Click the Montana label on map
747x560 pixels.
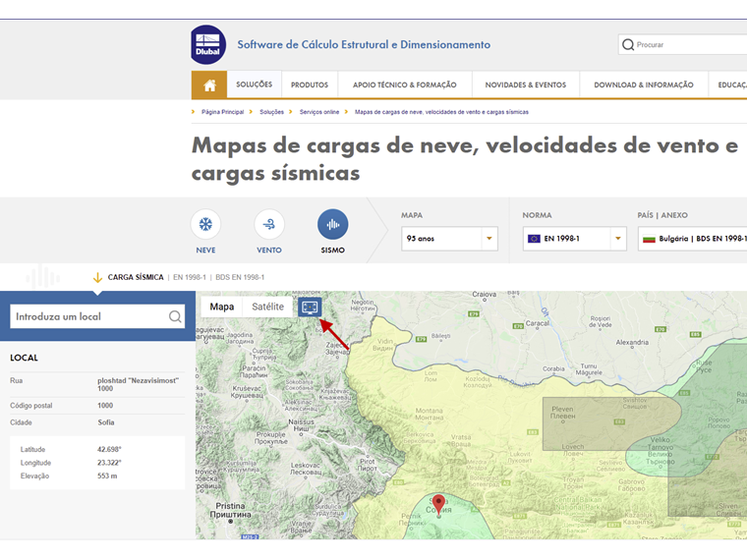(x=430, y=414)
